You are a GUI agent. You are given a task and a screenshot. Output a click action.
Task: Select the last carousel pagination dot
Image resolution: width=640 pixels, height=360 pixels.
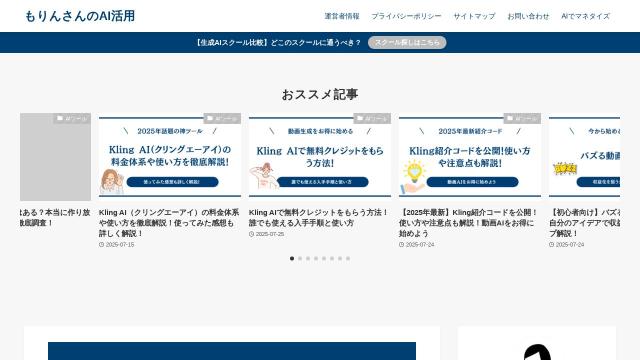pyautogui.click(x=348, y=258)
